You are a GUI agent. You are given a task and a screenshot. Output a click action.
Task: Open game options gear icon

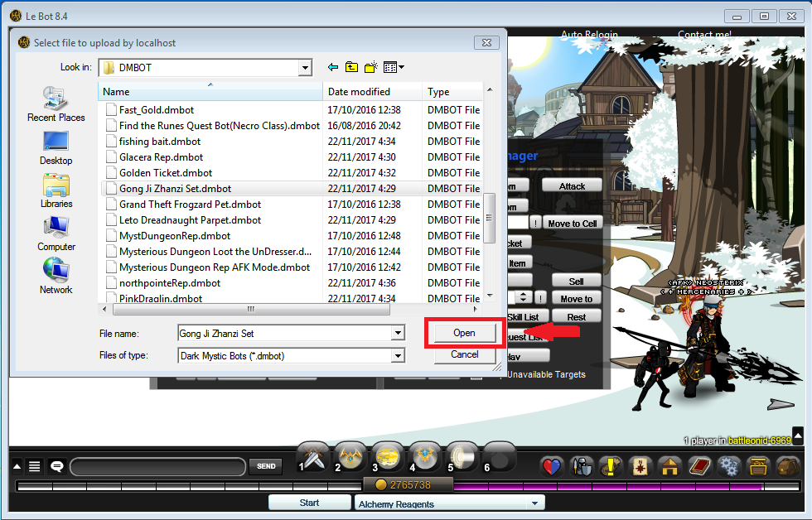tap(729, 467)
